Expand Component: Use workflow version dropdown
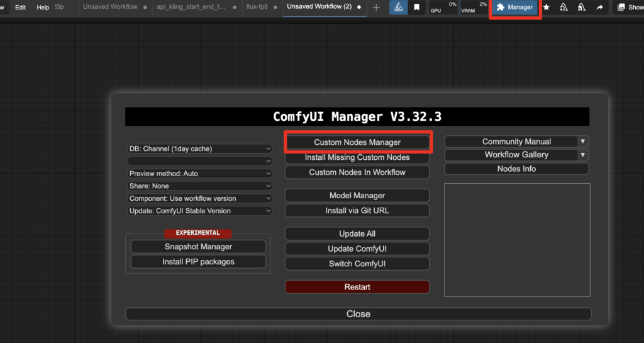This screenshot has height=343, width=644. [199, 198]
